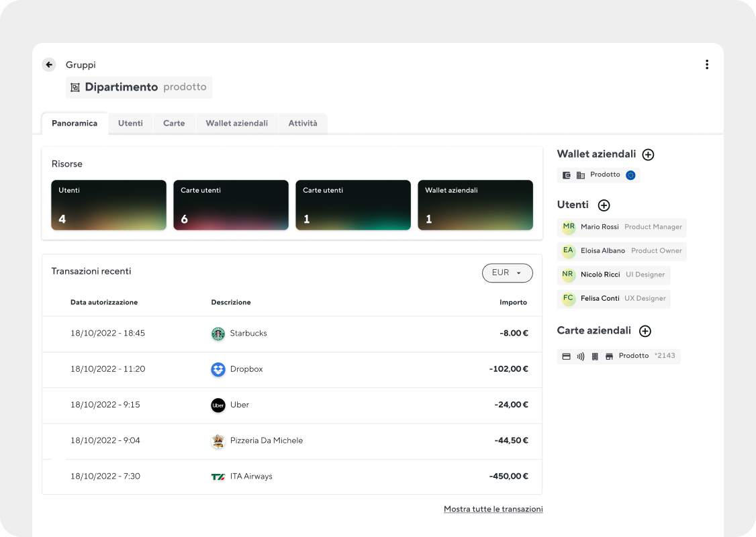Image resolution: width=756 pixels, height=537 pixels.
Task: Click the date 18/10/2022 - 9:15
Action: point(105,405)
